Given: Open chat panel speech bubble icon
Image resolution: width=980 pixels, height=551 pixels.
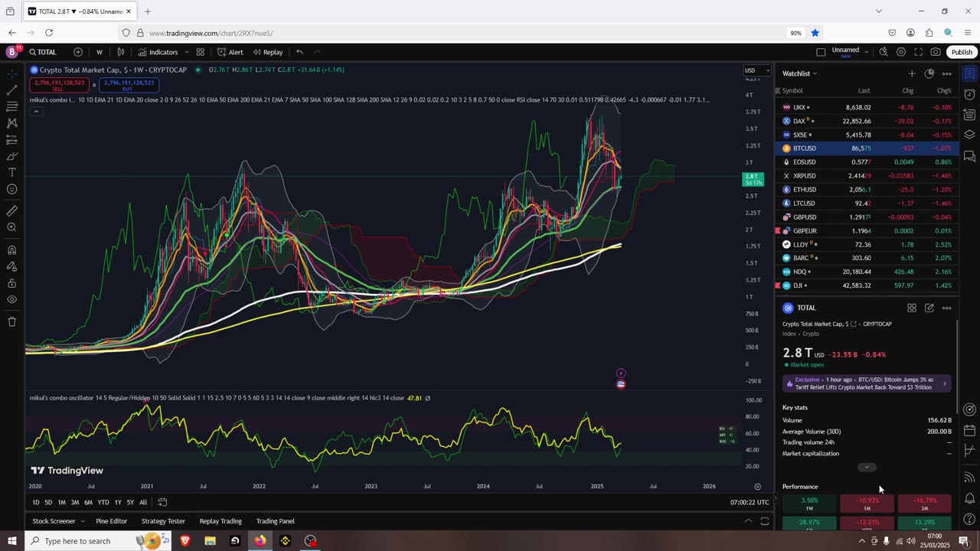Looking at the screenshot, I should click(x=969, y=156).
